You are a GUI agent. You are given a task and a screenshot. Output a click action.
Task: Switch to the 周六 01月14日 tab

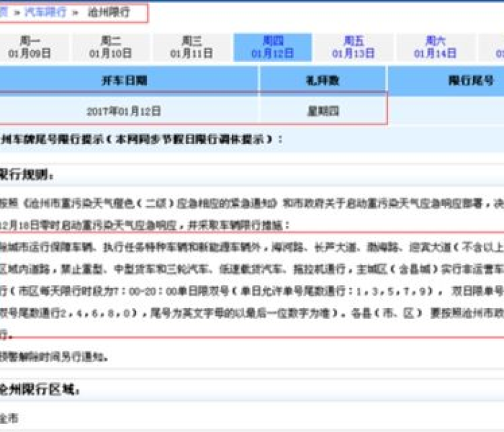(435, 47)
